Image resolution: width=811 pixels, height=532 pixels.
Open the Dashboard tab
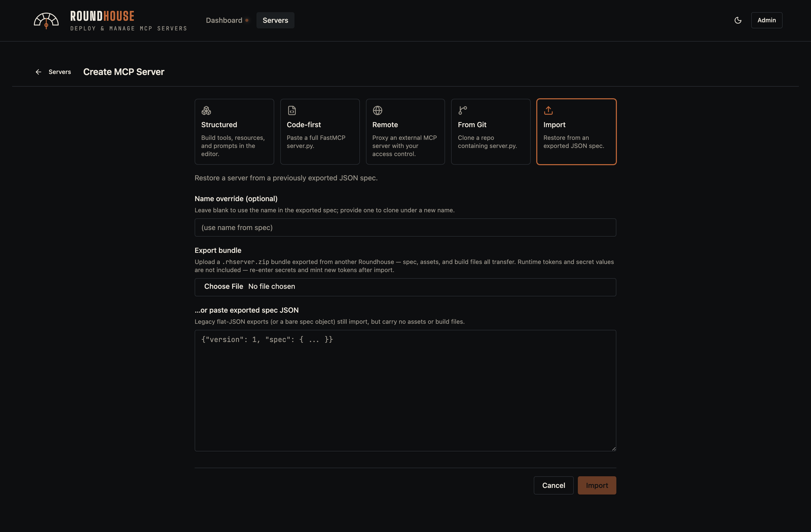click(224, 21)
